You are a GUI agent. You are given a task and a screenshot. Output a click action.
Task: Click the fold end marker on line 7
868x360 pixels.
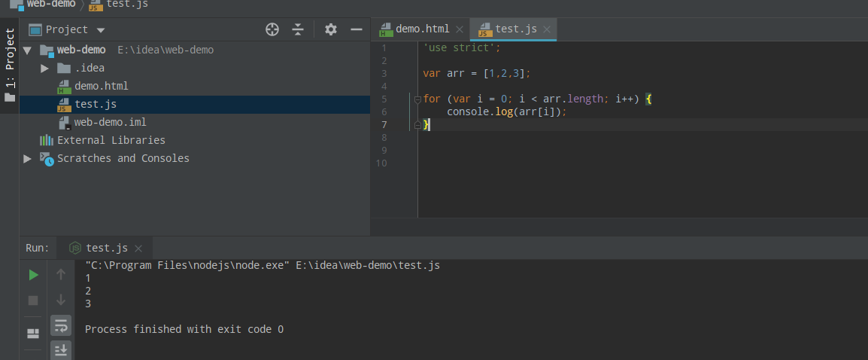(418, 125)
